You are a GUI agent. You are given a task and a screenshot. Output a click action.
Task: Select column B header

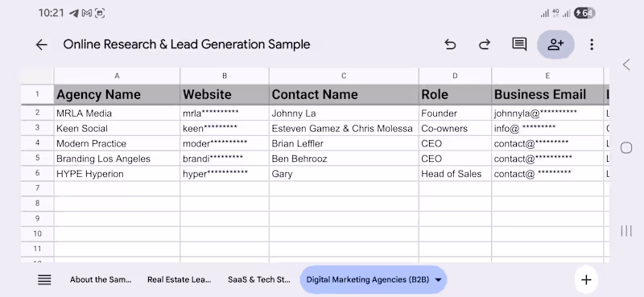225,76
